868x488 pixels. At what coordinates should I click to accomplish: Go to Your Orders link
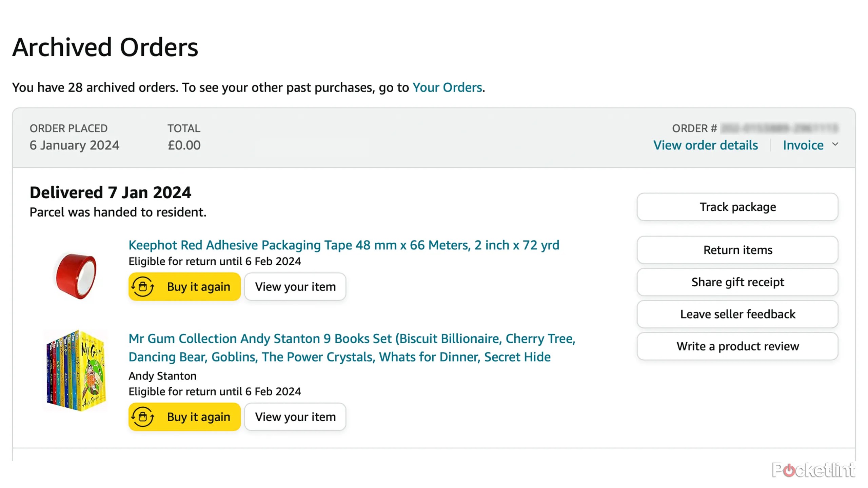(447, 88)
